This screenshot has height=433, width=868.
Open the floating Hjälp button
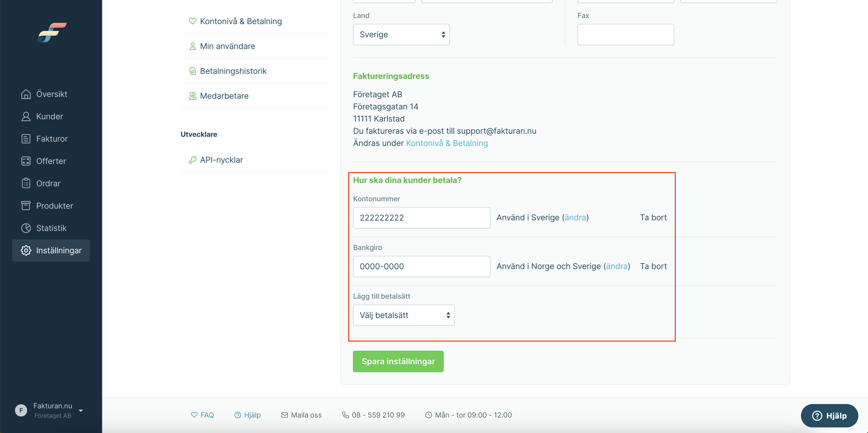pyautogui.click(x=829, y=416)
